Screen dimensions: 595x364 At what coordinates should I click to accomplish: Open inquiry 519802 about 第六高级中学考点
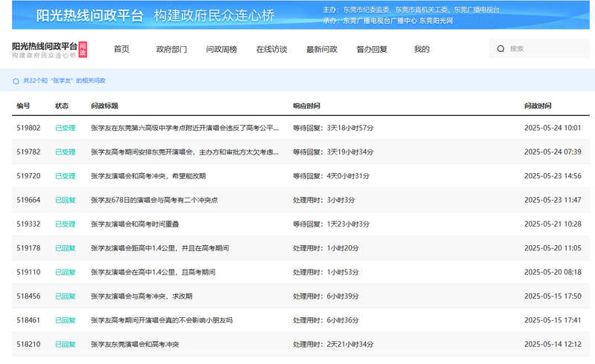(x=184, y=128)
